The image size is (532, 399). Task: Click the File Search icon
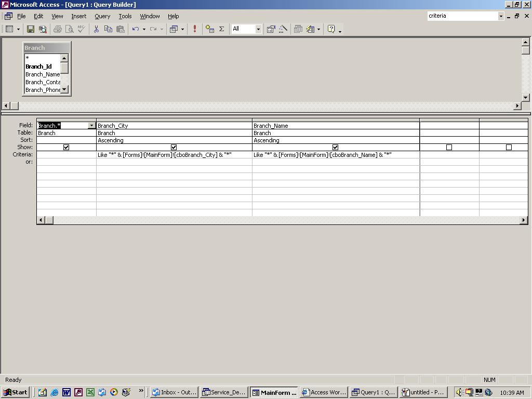43,29
